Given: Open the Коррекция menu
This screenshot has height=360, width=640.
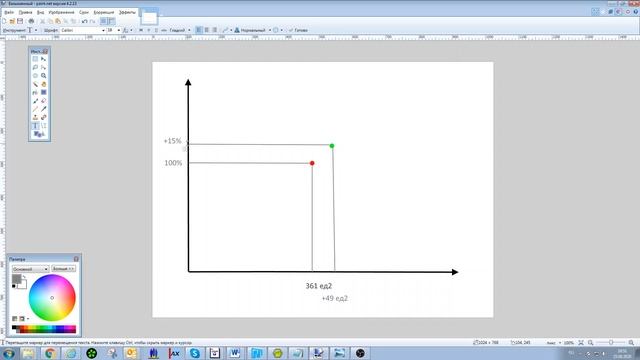Looking at the screenshot, I should point(104,13).
